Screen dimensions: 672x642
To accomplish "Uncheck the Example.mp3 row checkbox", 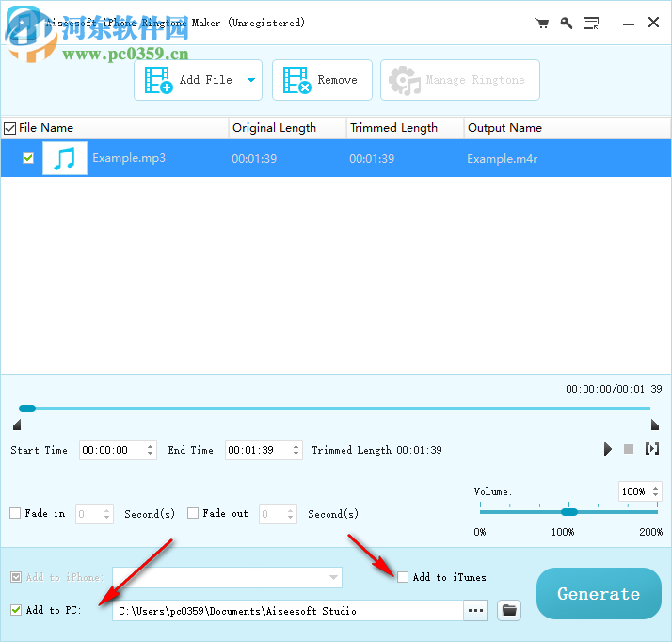I will (x=28, y=158).
